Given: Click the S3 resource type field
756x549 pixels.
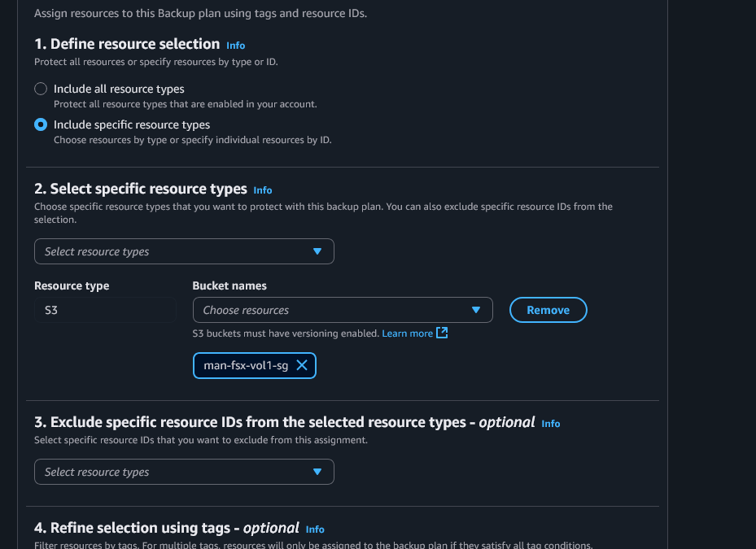Looking at the screenshot, I should (105, 310).
